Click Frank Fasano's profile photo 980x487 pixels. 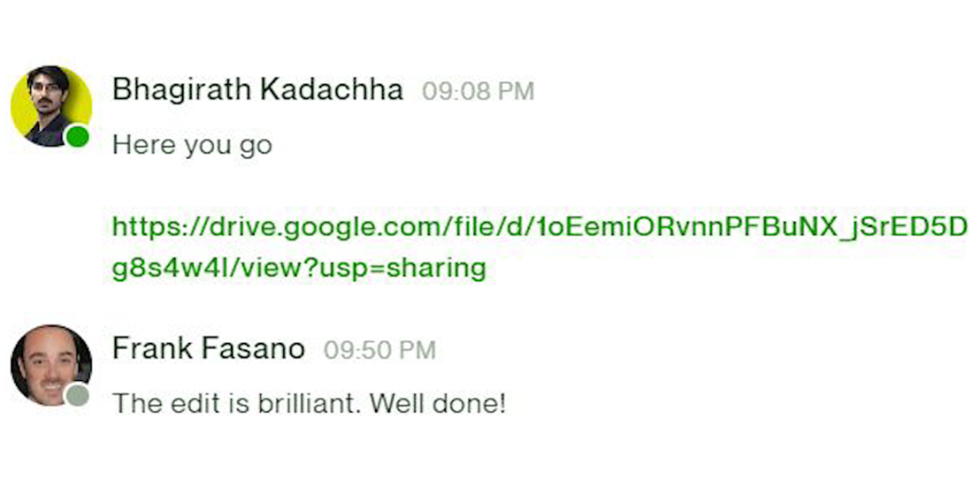click(50, 363)
